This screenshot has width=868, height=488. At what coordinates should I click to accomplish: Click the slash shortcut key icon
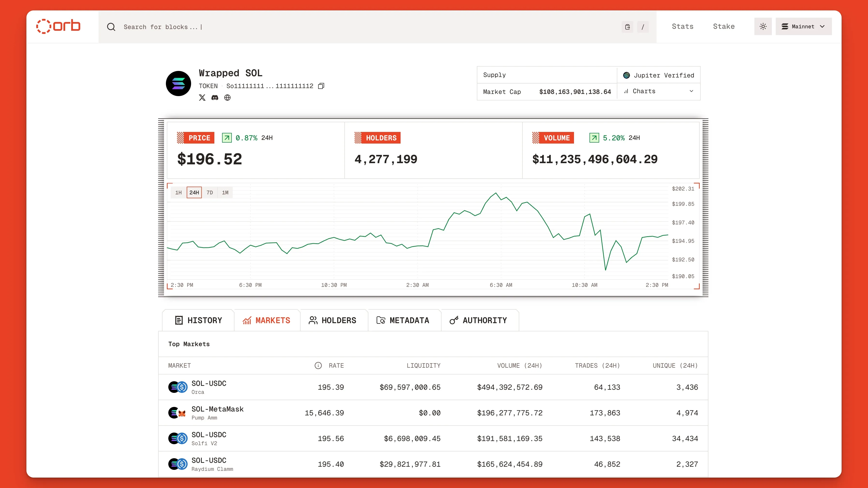coord(643,27)
